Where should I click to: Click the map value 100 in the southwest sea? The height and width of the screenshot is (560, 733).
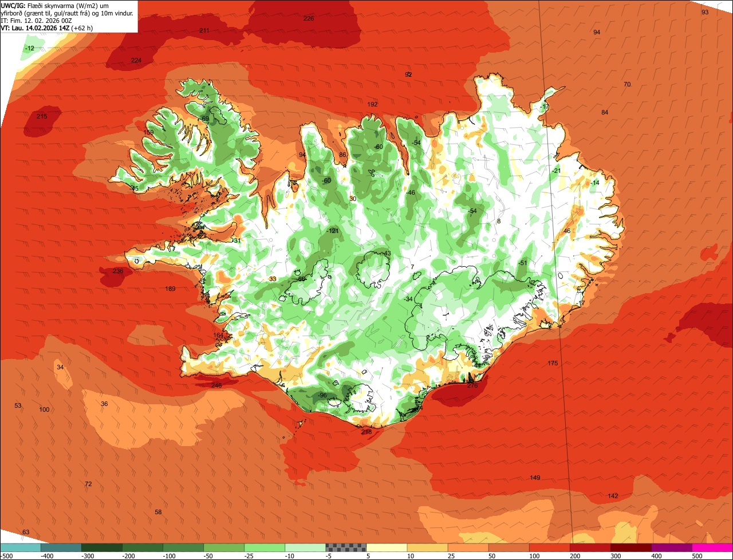(x=44, y=409)
